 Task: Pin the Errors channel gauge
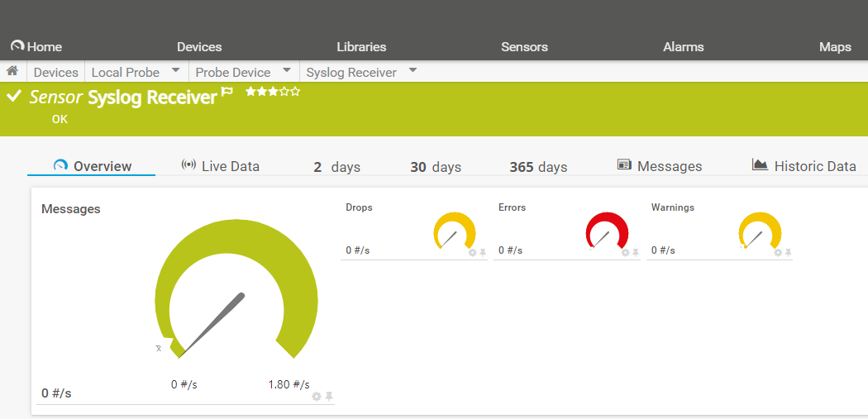(x=636, y=253)
